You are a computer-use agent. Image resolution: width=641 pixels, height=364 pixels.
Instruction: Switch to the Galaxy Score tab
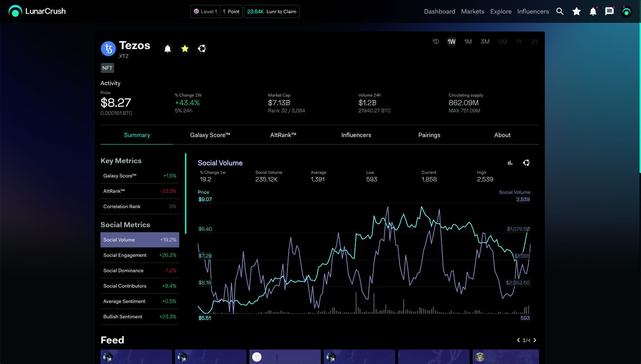point(210,135)
